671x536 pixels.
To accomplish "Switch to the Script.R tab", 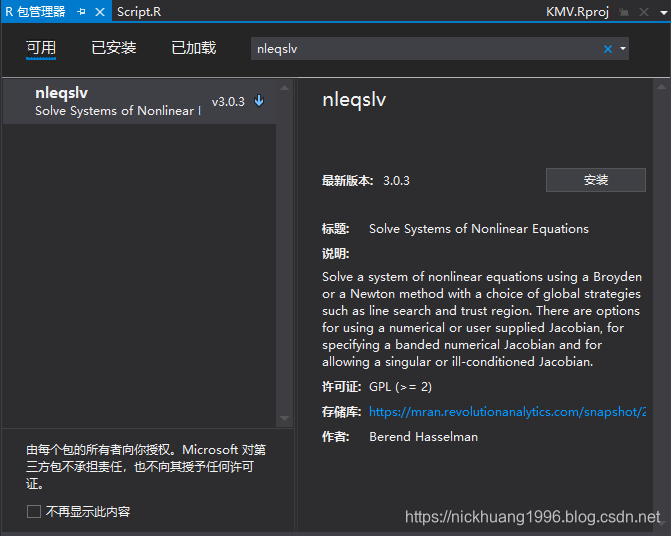I will (139, 12).
